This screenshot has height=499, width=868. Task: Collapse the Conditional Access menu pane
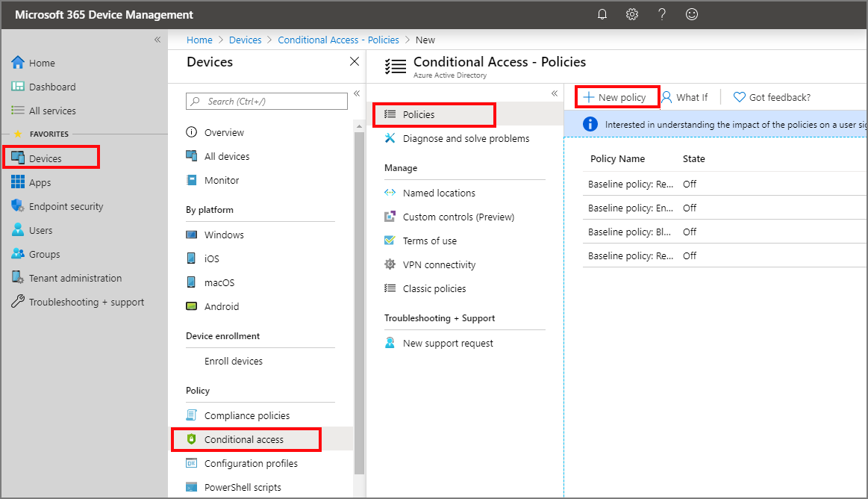554,93
